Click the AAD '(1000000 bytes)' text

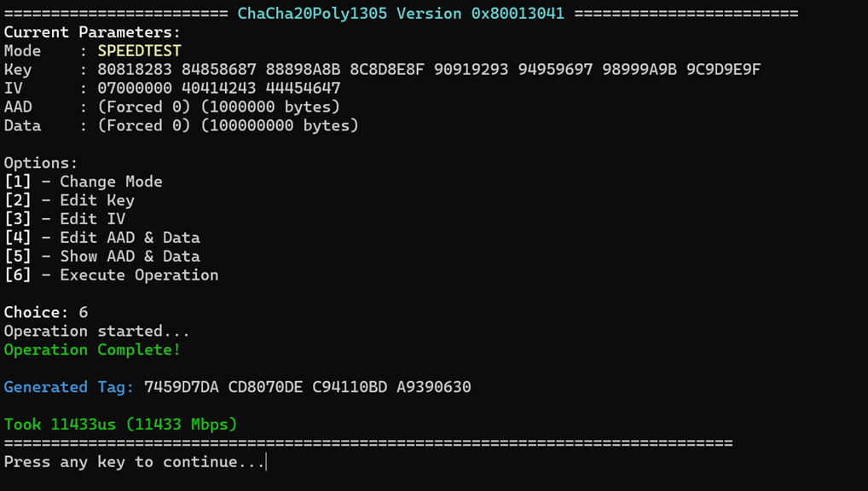pos(270,107)
